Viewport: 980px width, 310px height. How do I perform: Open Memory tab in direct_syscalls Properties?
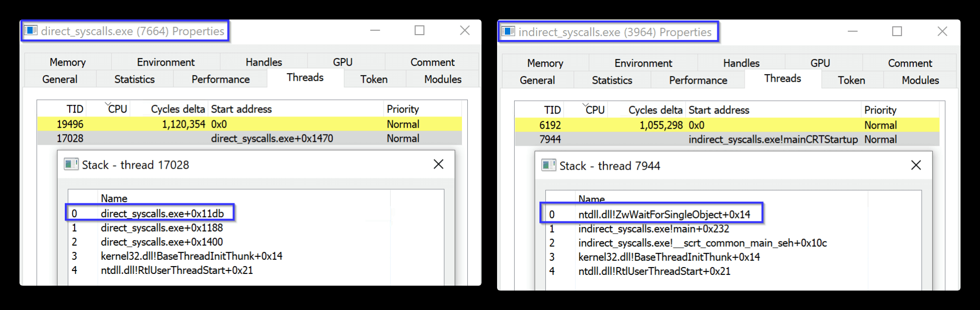pyautogui.click(x=68, y=62)
